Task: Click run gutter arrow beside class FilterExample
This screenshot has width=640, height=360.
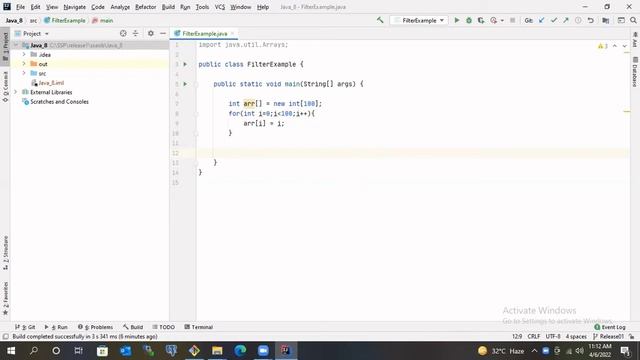Action: 185,64
